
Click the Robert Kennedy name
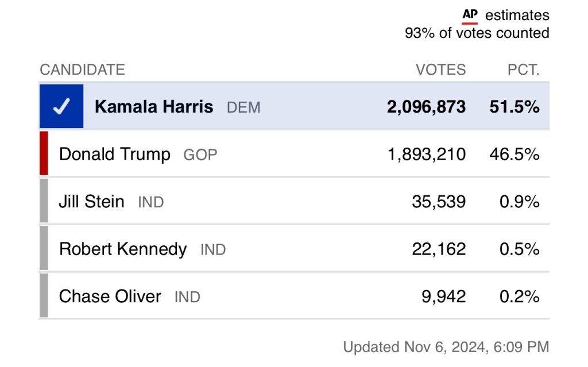[123, 249]
